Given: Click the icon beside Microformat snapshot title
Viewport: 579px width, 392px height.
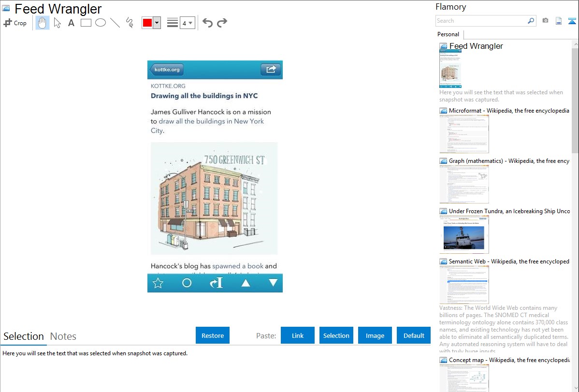Looking at the screenshot, I should 444,111.
